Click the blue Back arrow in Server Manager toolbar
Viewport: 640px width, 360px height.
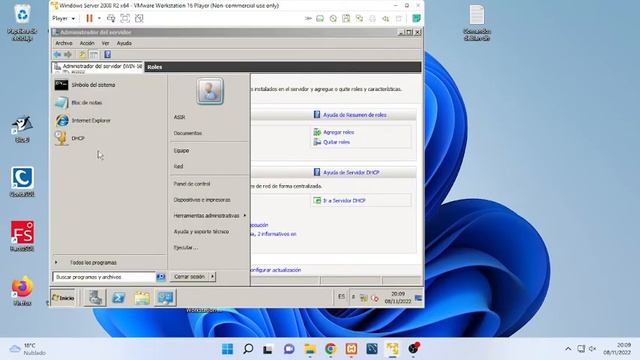click(58, 54)
